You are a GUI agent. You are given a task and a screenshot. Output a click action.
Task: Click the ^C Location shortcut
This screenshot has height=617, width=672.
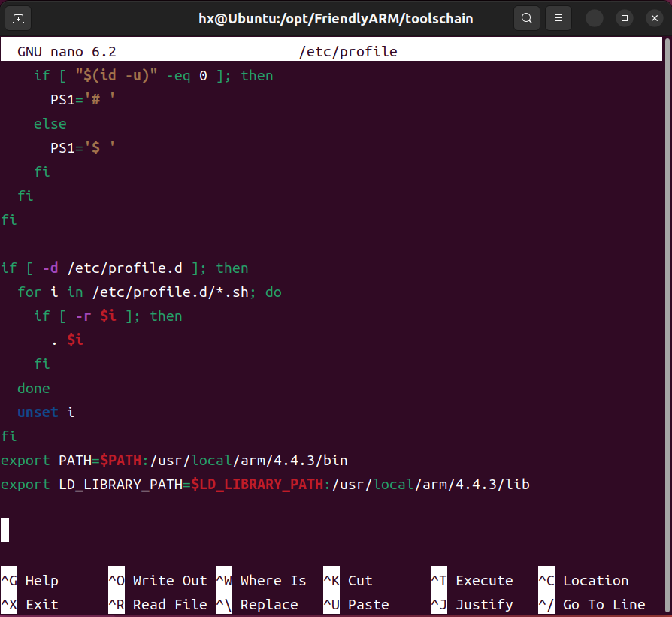click(x=583, y=581)
